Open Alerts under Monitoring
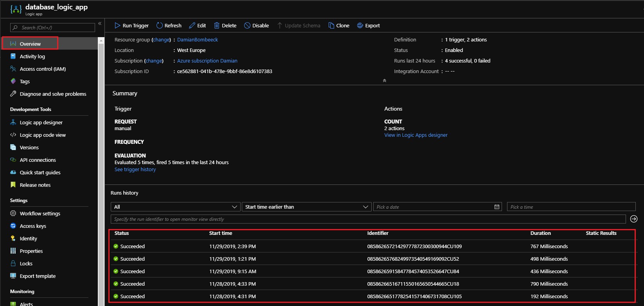The width and height of the screenshot is (644, 306). click(x=26, y=304)
